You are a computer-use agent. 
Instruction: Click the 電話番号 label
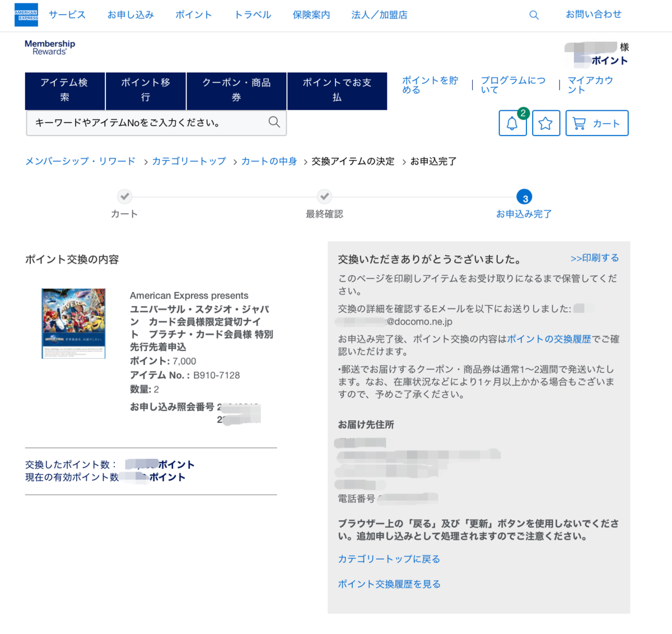click(x=356, y=499)
